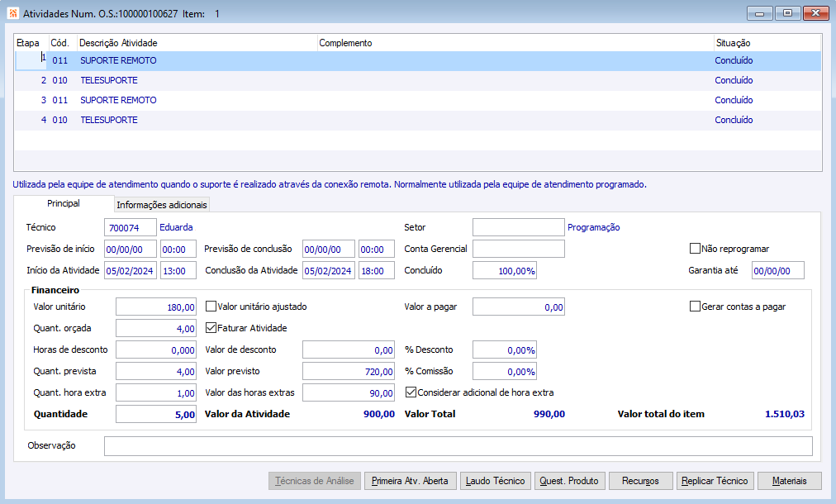Open Recursos button
This screenshot has width=836, height=504.
[x=640, y=481]
